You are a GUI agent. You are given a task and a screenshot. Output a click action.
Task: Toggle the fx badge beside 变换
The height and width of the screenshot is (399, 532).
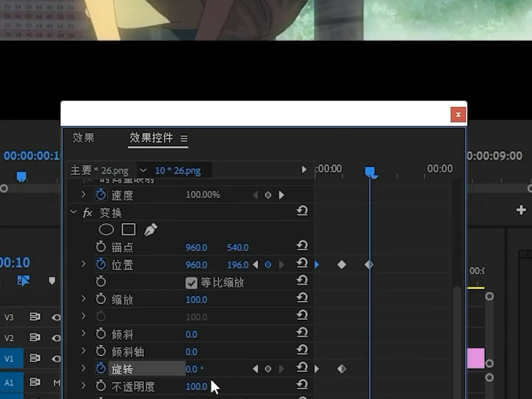87,213
